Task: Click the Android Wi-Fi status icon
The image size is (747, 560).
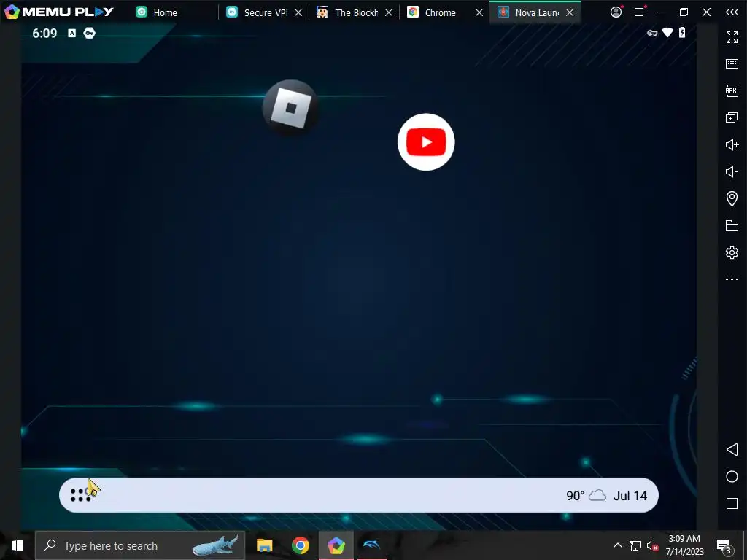Action: click(667, 32)
